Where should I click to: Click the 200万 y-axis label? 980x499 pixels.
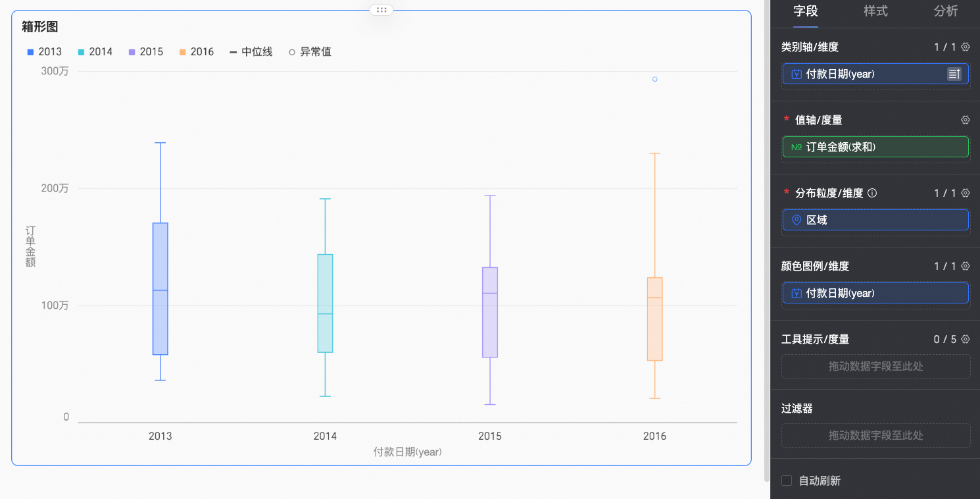point(55,188)
